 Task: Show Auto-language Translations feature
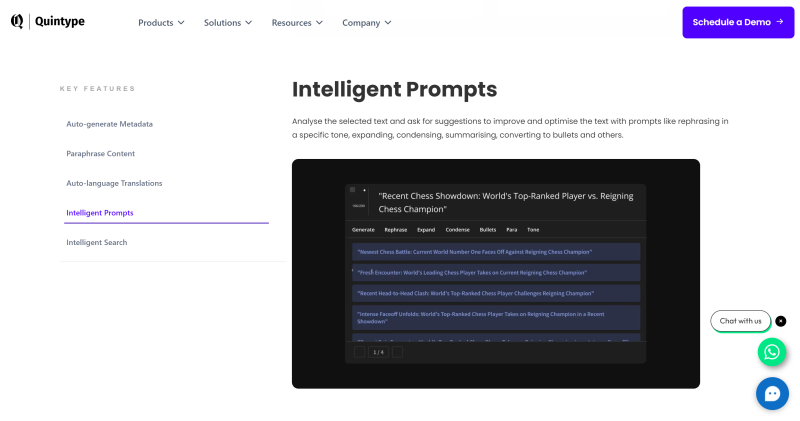click(x=114, y=183)
